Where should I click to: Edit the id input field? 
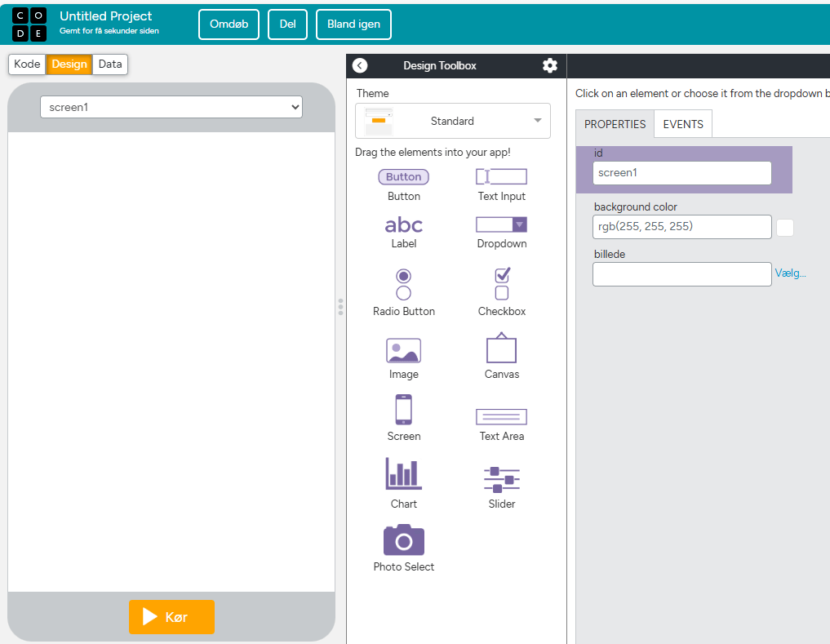(681, 173)
